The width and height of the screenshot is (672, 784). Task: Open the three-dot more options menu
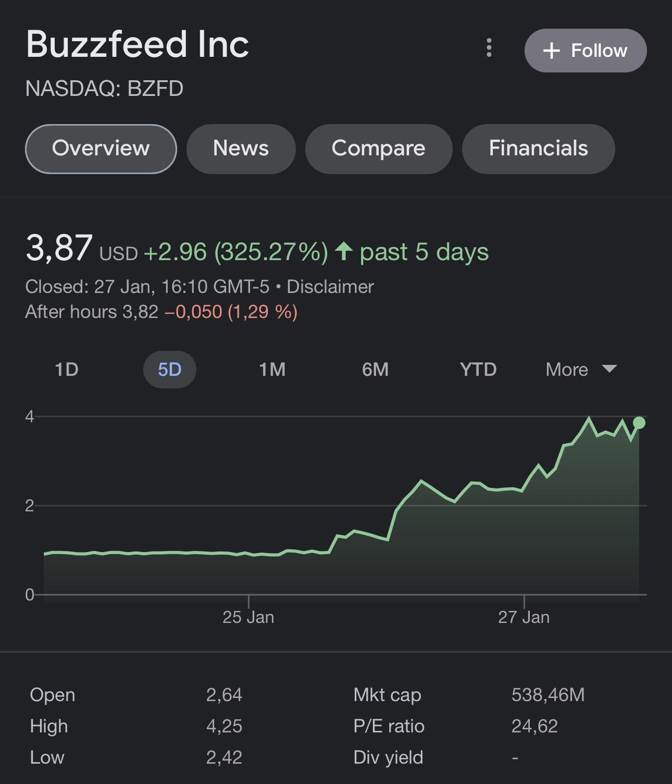pos(489,47)
